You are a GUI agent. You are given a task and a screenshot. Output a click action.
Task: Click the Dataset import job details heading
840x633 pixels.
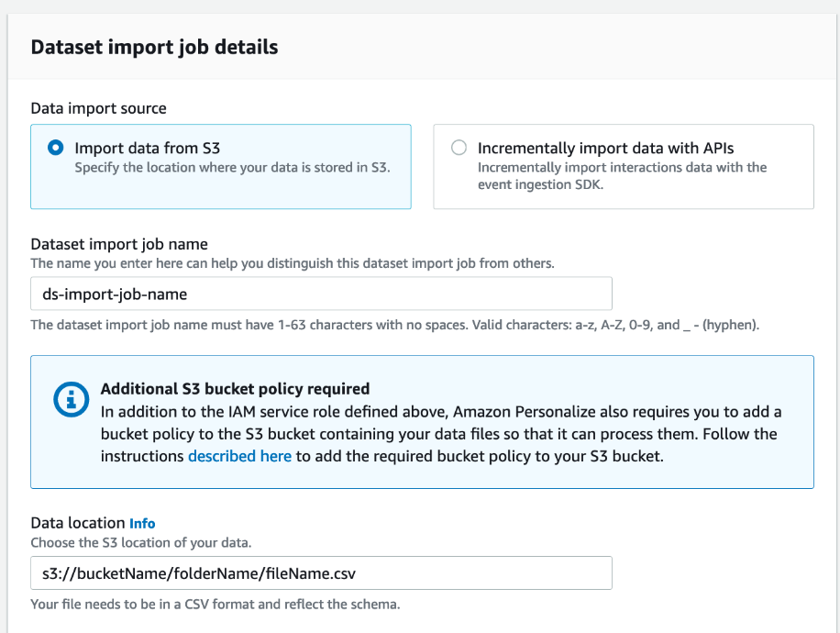(x=154, y=47)
